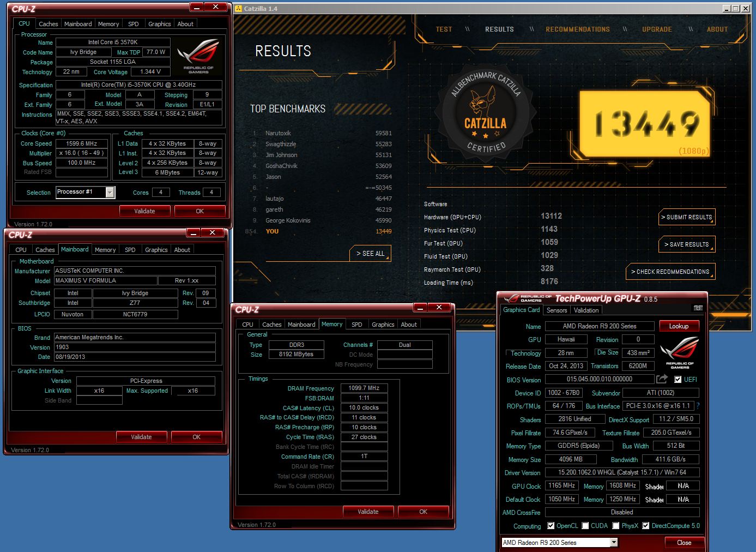Click the BIOS Version field 015.045.000.010.000000

600,379
